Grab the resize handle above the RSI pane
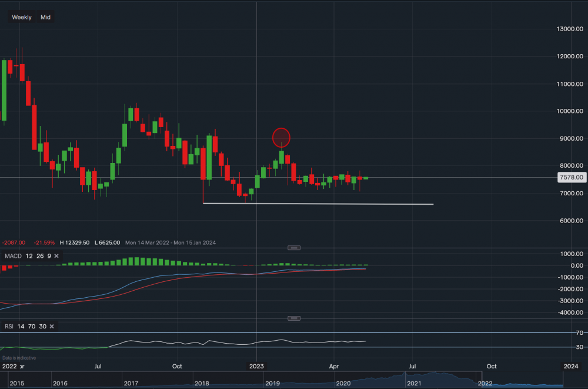This screenshot has width=588, height=389. pyautogui.click(x=295, y=318)
